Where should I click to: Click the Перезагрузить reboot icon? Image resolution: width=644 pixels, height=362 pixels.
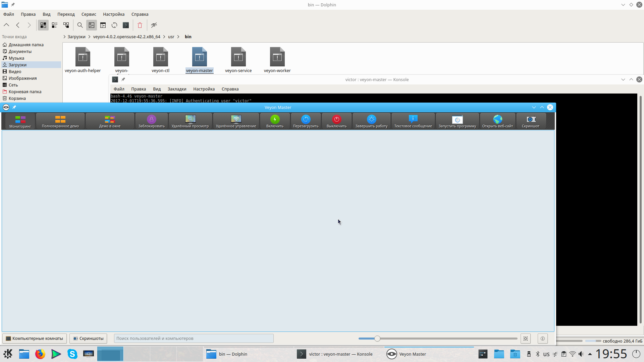[306, 121]
